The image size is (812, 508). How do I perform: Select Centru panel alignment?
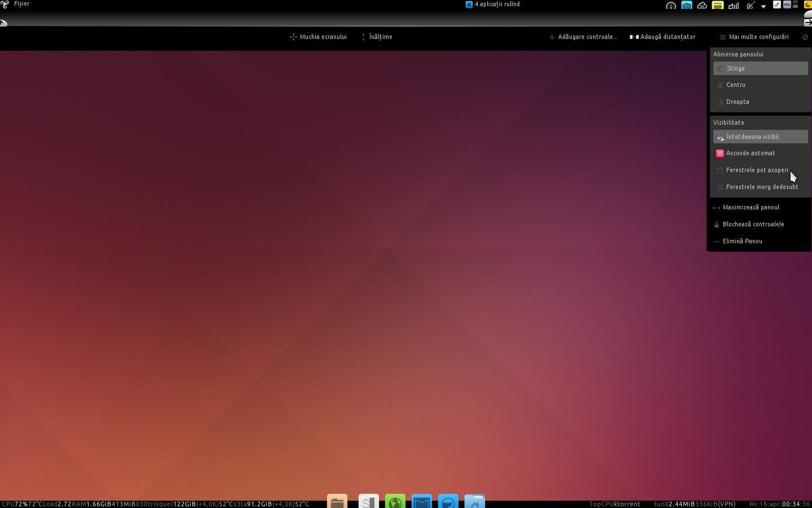tap(760, 85)
